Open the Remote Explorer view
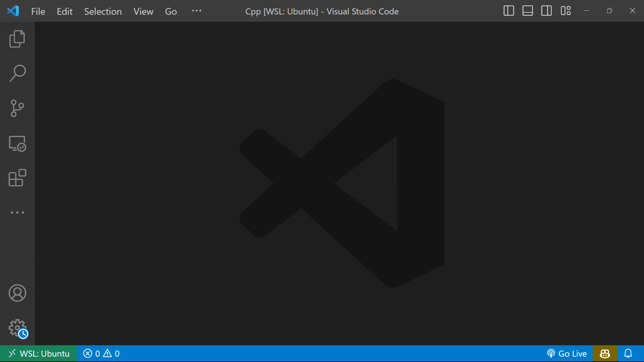 [17, 143]
